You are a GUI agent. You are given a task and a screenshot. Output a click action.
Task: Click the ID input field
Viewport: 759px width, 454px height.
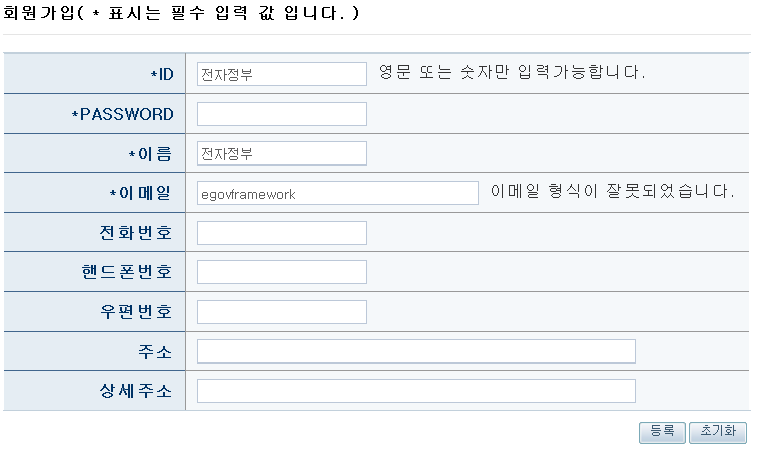(282, 74)
